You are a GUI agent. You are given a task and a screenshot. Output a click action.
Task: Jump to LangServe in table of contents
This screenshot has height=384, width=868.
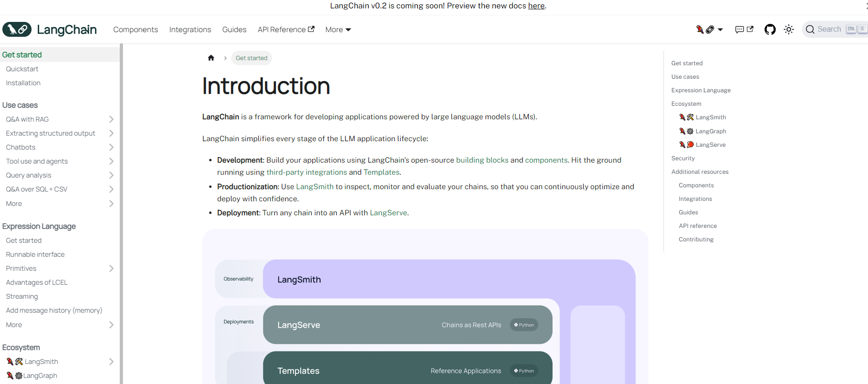tap(703, 145)
